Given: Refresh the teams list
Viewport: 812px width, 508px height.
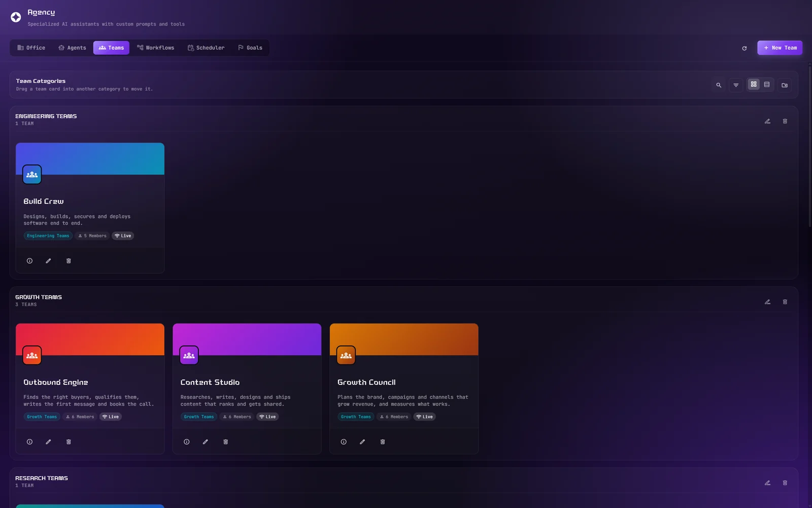Looking at the screenshot, I should point(745,48).
